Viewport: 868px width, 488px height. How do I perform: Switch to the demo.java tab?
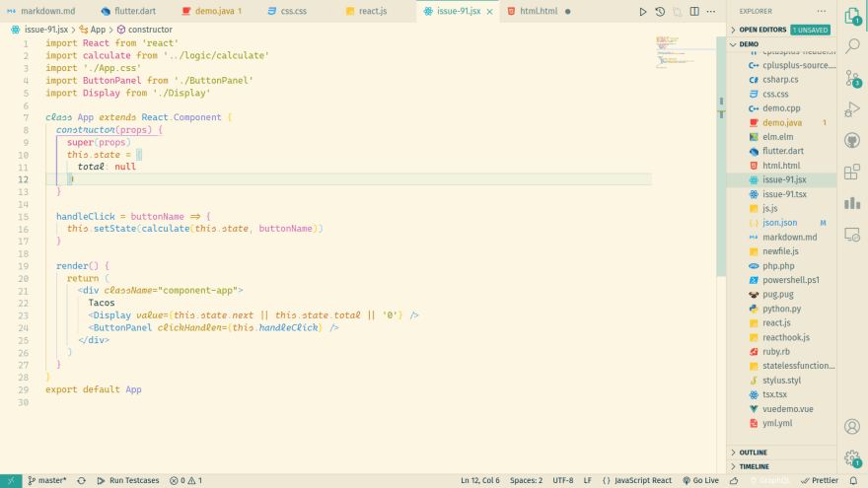point(212,11)
